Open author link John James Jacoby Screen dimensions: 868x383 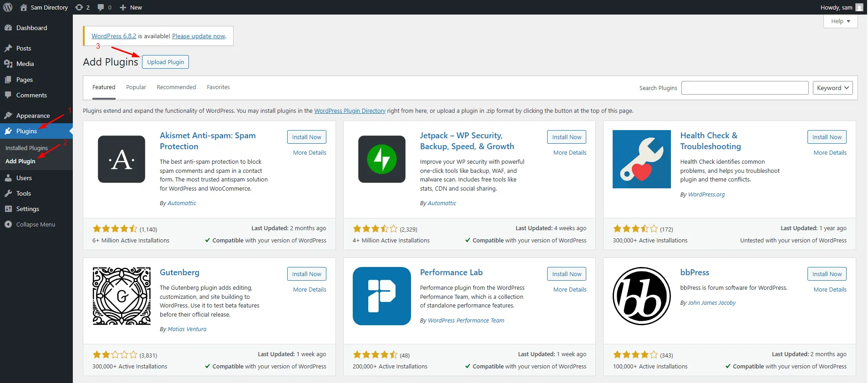click(x=711, y=302)
